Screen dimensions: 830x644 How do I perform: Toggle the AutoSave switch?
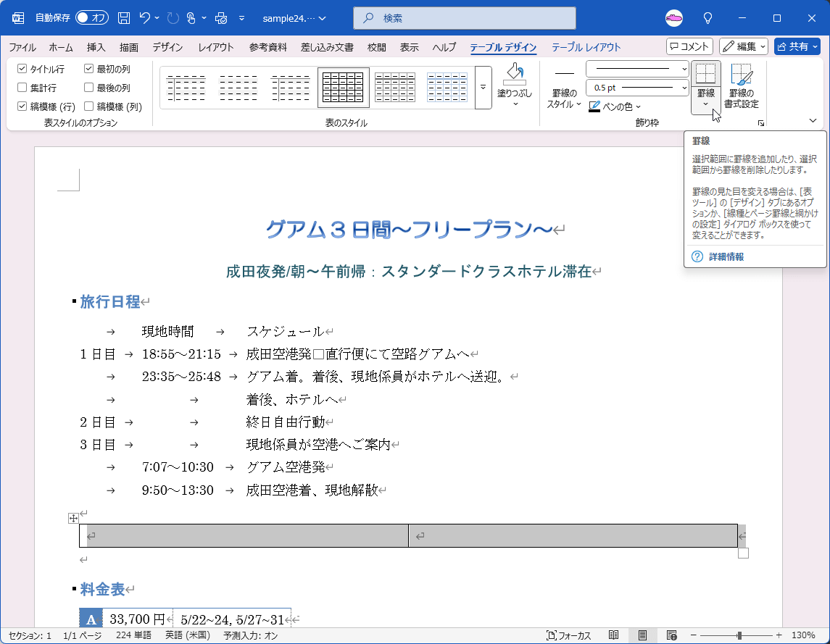(x=92, y=17)
